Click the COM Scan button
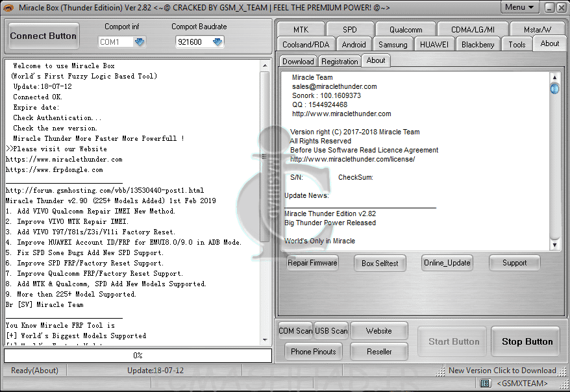 coord(295,330)
